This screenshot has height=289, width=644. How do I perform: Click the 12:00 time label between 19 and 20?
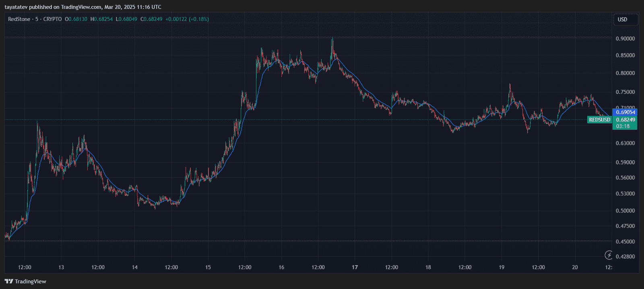pyautogui.click(x=538, y=267)
